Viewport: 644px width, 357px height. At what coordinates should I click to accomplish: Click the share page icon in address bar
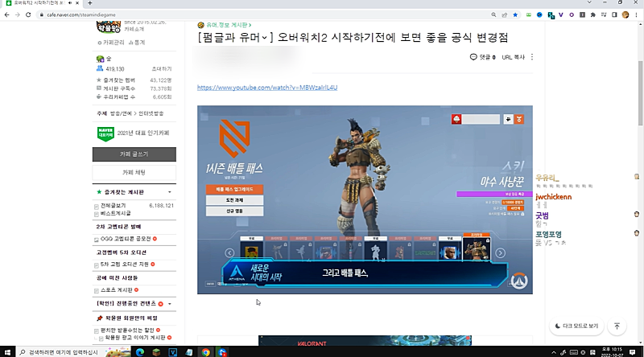(505, 14)
